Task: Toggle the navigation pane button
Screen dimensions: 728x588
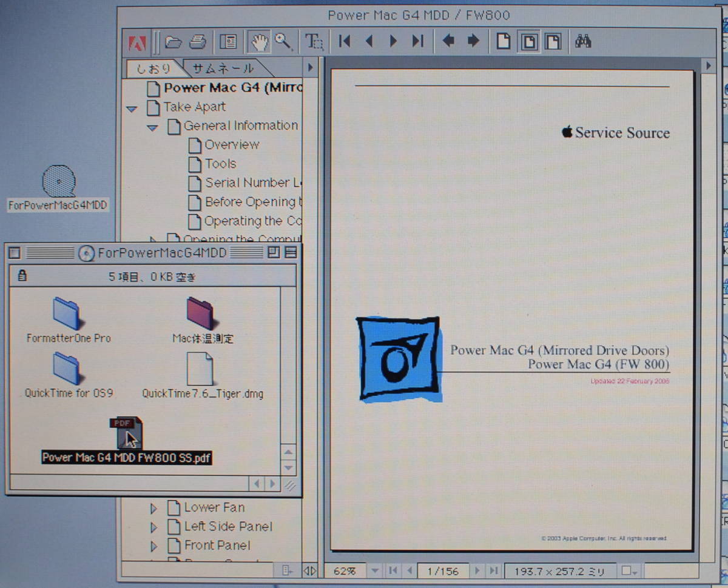Action: click(228, 42)
